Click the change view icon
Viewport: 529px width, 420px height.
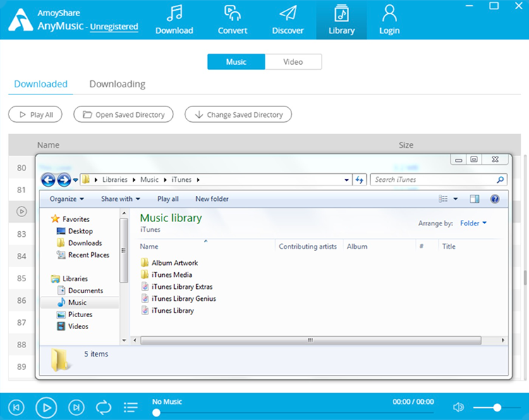(x=443, y=199)
